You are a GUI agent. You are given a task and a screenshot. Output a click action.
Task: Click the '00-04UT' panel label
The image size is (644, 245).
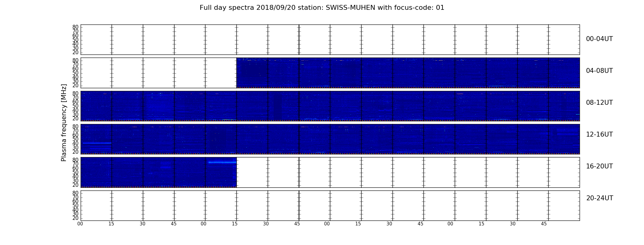[600, 39]
